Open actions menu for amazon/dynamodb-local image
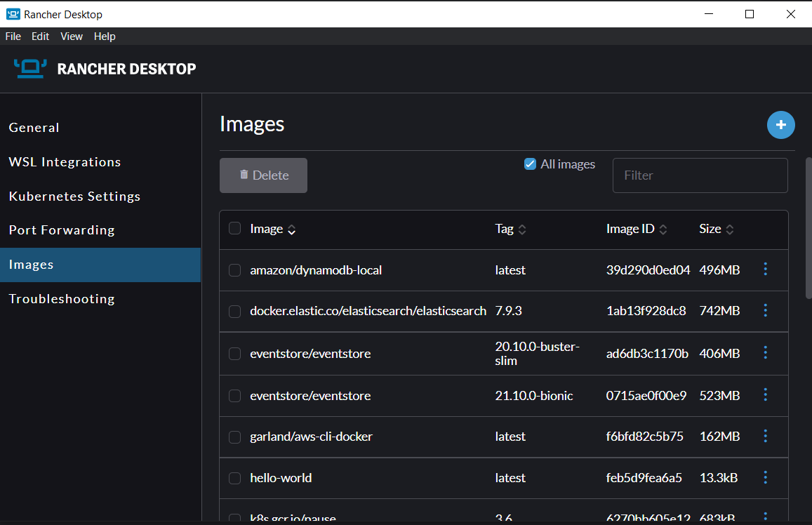This screenshot has height=525, width=812. pyautogui.click(x=765, y=269)
